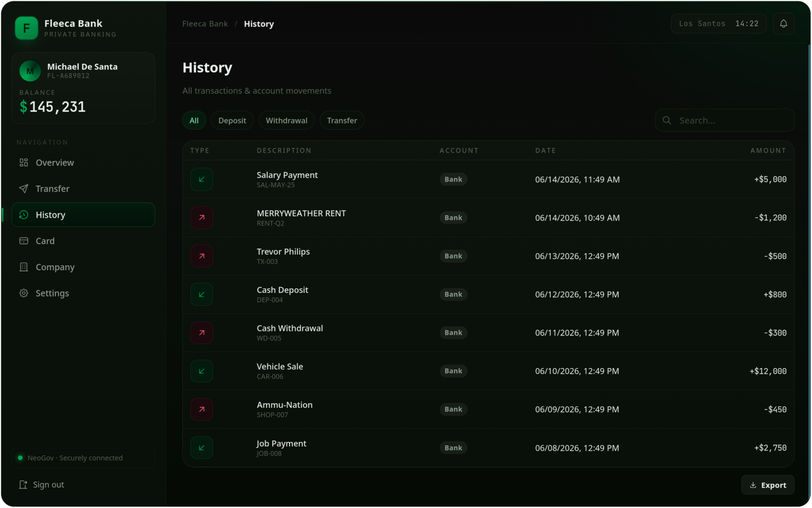This screenshot has width=812, height=508.
Task: Click amount -$1,200
Action: click(770, 218)
